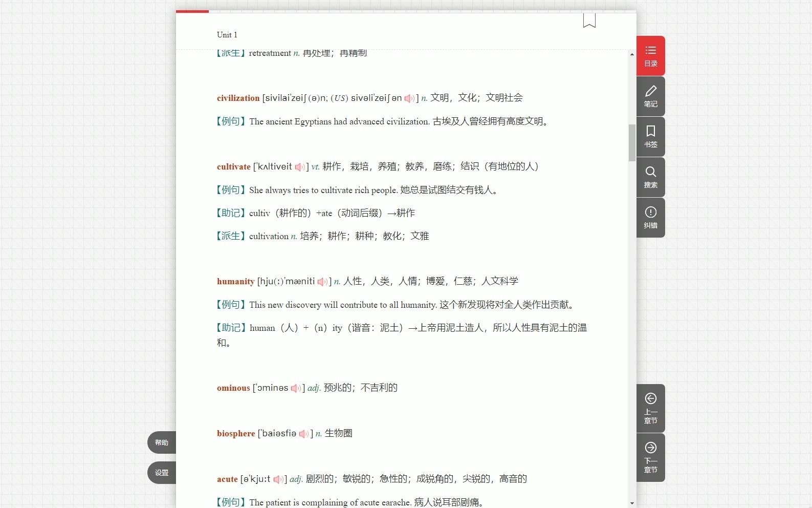Click the 帮助 help button
The image size is (812, 508).
(x=162, y=442)
